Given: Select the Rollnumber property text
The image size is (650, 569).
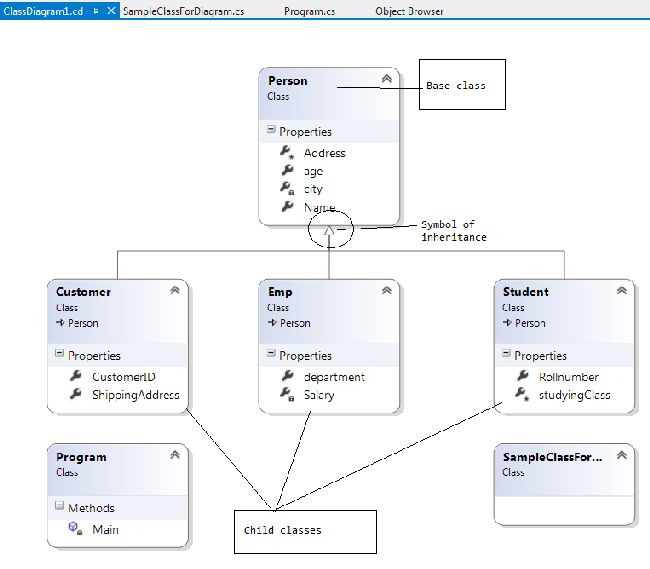Looking at the screenshot, I should click(569, 377).
